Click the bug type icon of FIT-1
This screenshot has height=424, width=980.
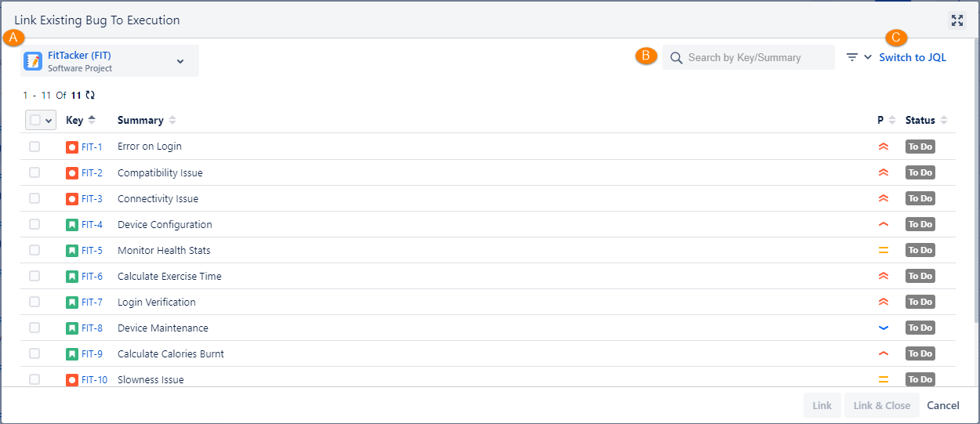tap(72, 147)
